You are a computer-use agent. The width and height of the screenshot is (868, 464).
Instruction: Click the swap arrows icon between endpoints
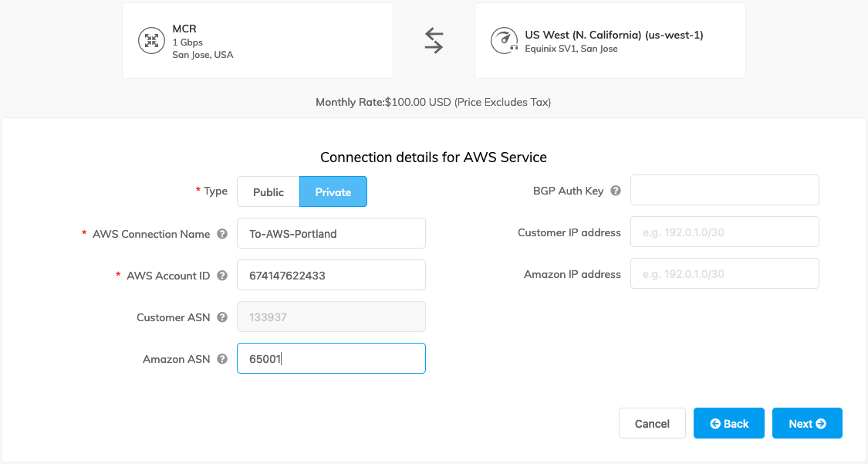[434, 41]
